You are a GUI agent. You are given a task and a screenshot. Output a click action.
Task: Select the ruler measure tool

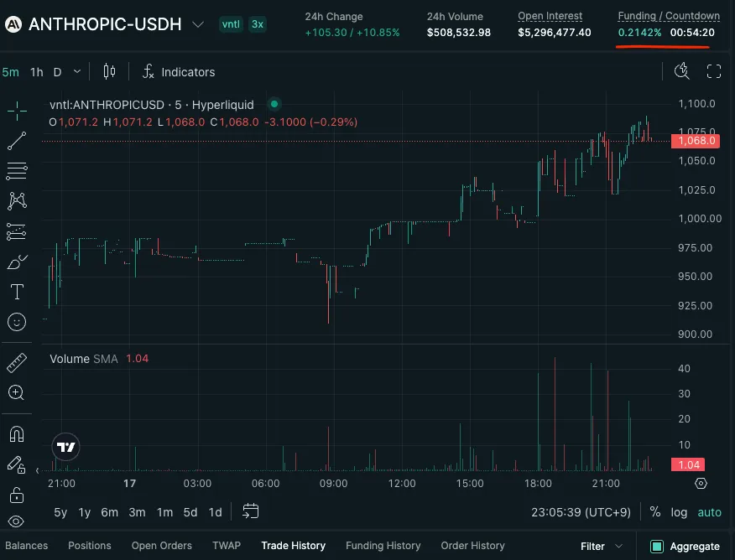(x=17, y=363)
